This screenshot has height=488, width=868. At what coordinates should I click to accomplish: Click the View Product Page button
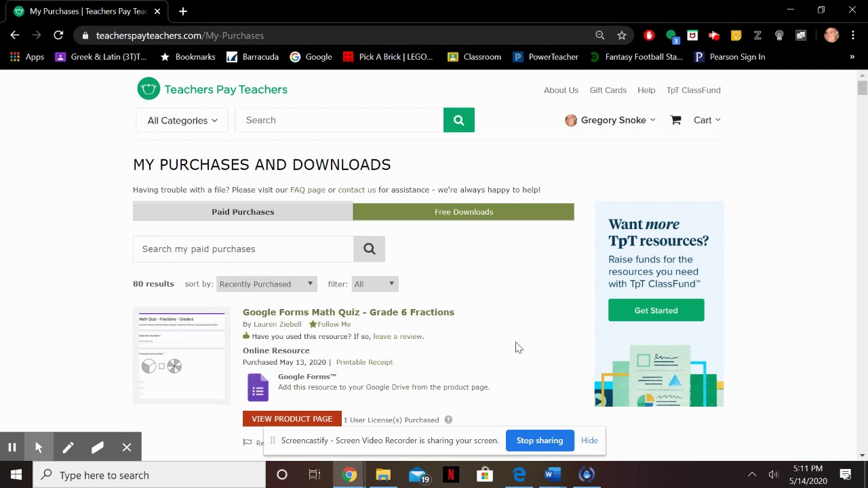292,419
